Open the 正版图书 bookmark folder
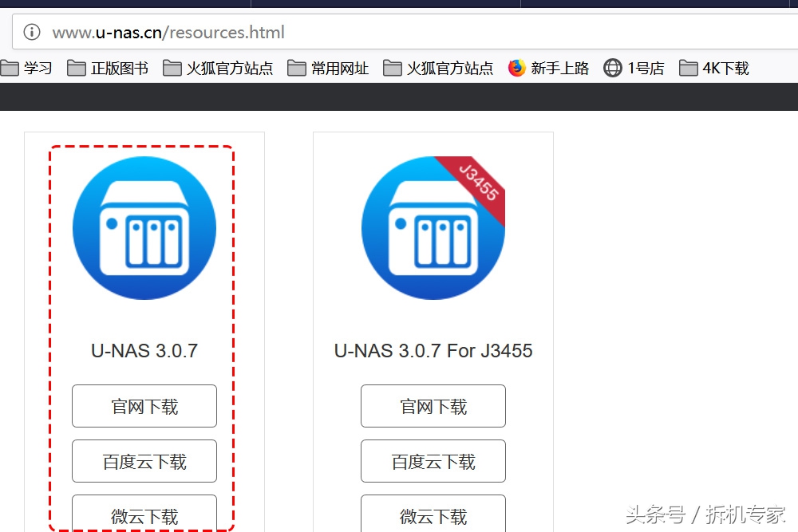Image resolution: width=798 pixels, height=532 pixels. tap(108, 68)
